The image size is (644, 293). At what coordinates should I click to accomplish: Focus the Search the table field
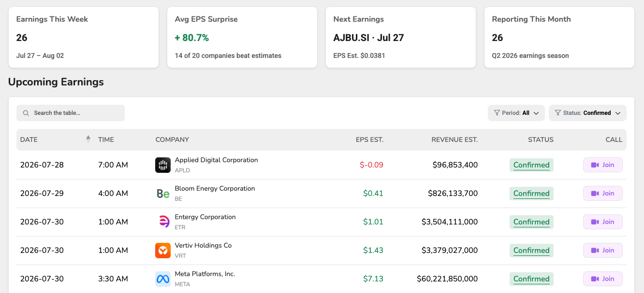point(71,113)
